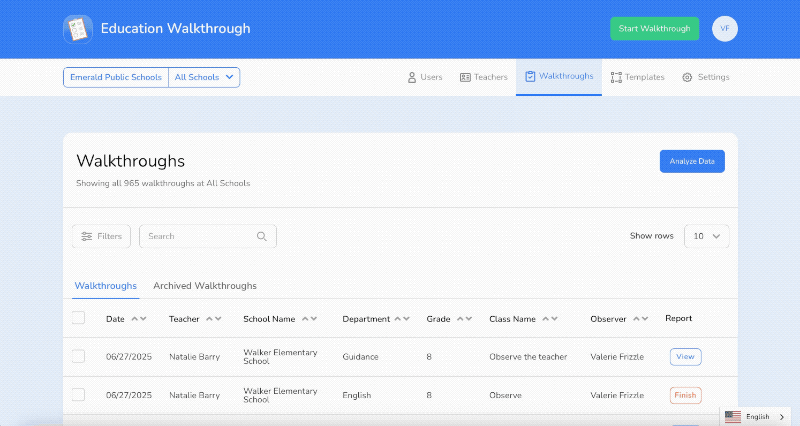800x426 pixels.
Task: Switch to the Archived Walkthroughs tab
Action: pos(204,286)
